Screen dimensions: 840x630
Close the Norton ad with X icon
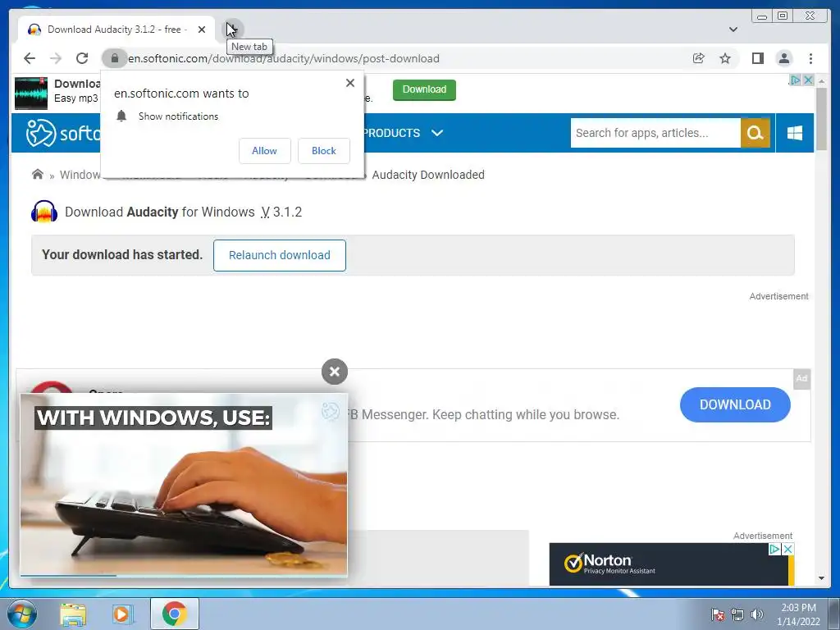(788, 549)
